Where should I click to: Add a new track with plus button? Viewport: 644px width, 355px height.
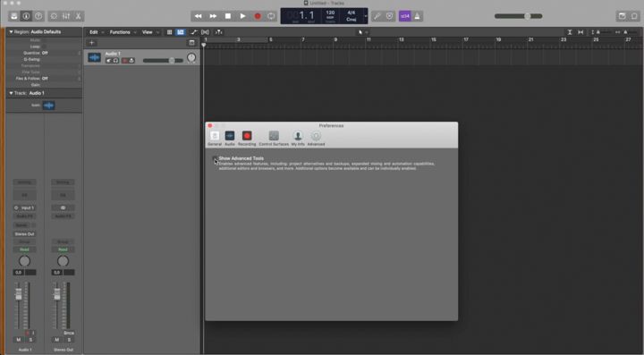[x=91, y=43]
